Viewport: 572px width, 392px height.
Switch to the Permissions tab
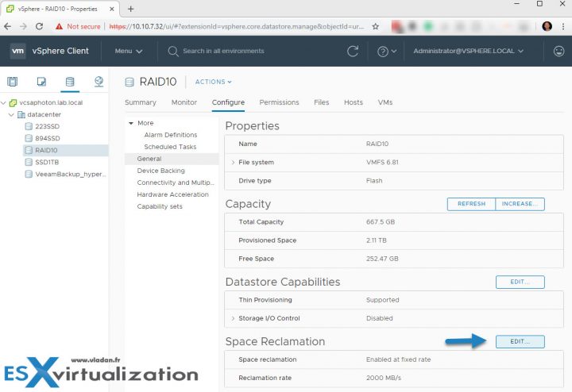[x=279, y=102]
